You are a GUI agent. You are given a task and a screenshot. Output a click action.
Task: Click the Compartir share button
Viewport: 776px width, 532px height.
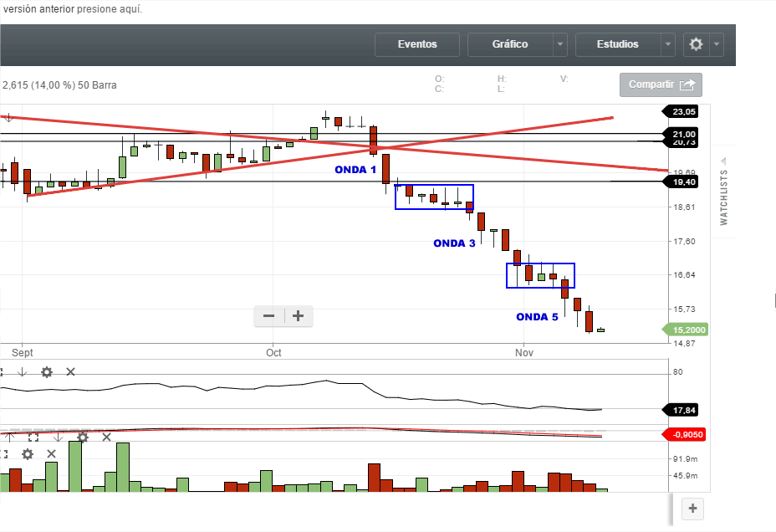[x=661, y=85]
